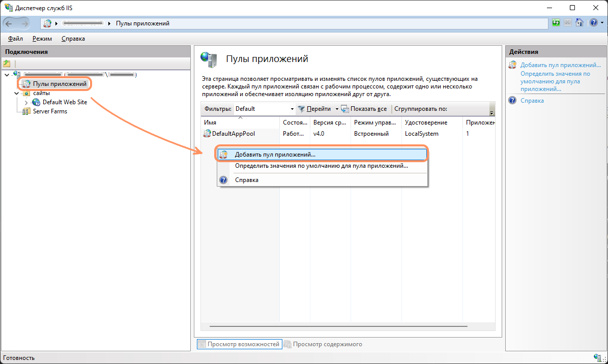Click the create new connection icon in Подключения

pos(7,64)
